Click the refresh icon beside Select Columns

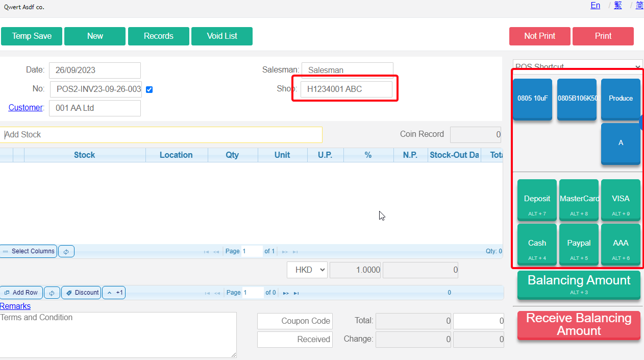click(66, 251)
